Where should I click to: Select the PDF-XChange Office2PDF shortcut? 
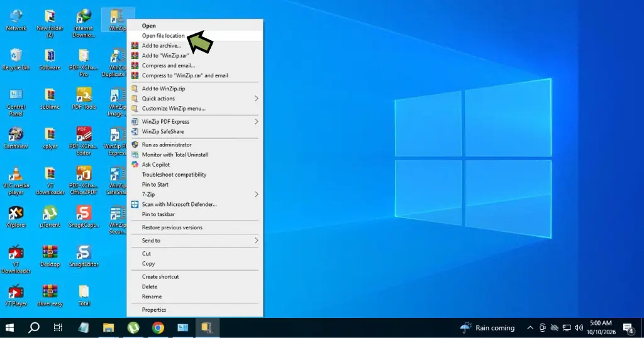point(84,181)
